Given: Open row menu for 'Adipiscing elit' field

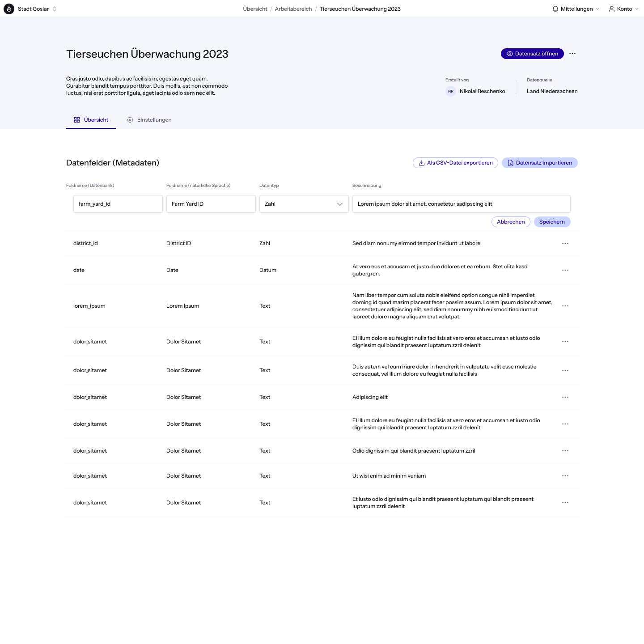Looking at the screenshot, I should pos(565,397).
